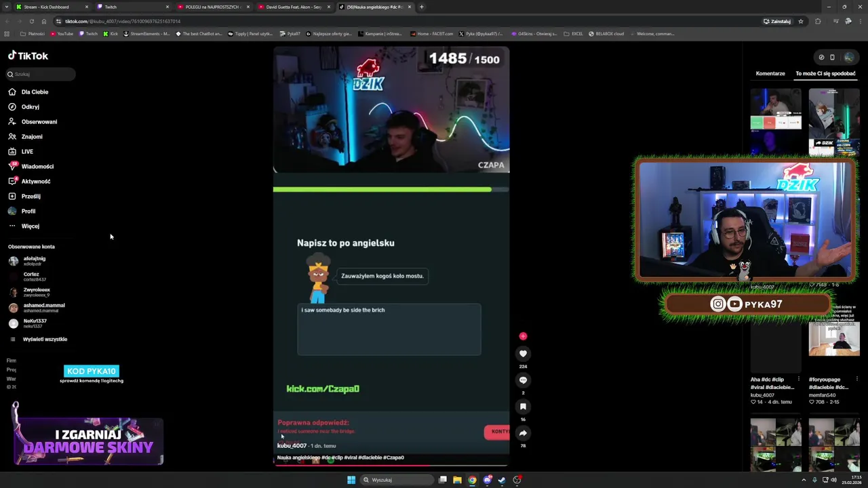Switch to To może Ci się spodobać tab
The width and height of the screenshot is (868, 488).
(x=825, y=73)
